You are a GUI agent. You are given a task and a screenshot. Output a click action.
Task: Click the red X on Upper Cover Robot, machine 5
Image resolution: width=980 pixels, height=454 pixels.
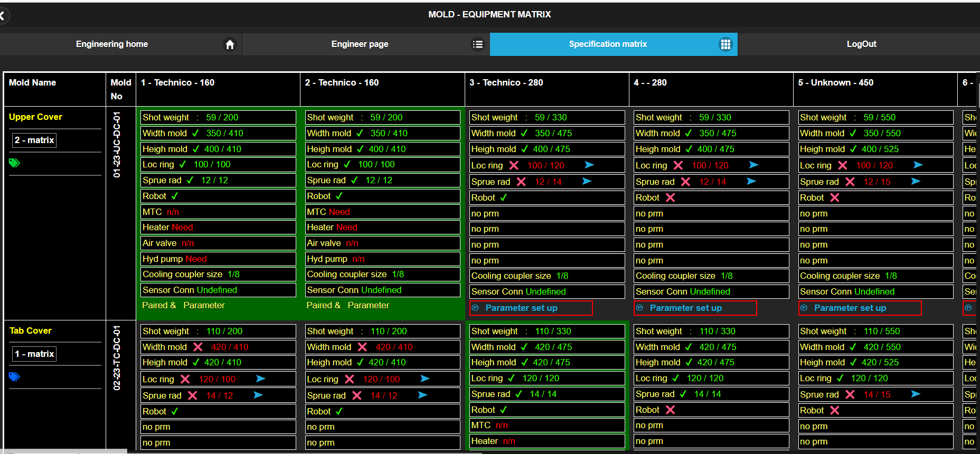[x=835, y=197]
